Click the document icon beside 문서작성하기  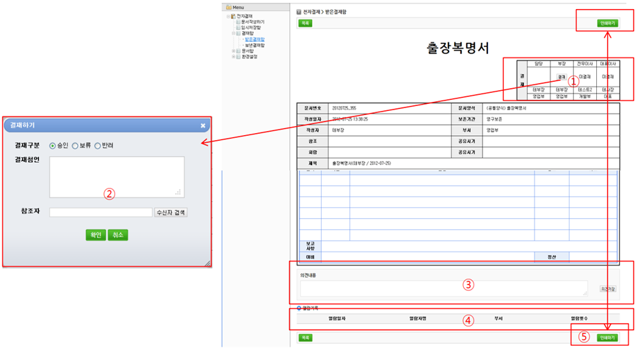coord(238,21)
